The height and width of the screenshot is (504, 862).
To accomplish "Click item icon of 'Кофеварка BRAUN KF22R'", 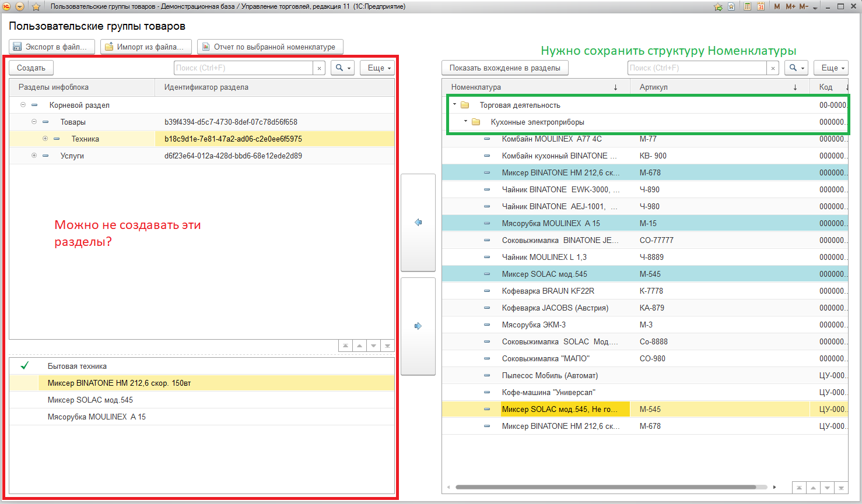I will (x=487, y=291).
